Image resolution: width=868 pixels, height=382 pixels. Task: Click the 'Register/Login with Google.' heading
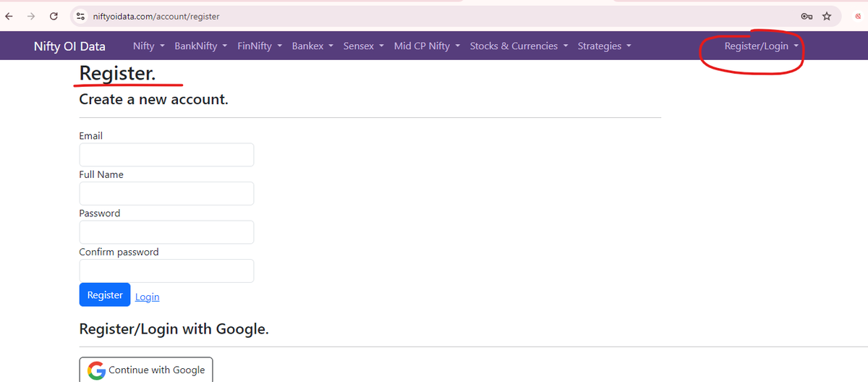pyautogui.click(x=174, y=329)
